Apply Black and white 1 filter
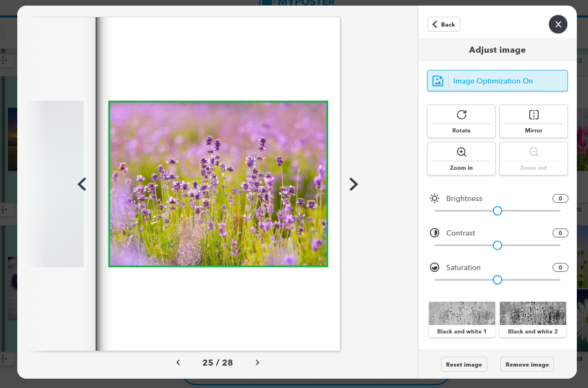Image resolution: width=588 pixels, height=388 pixels. [462, 319]
